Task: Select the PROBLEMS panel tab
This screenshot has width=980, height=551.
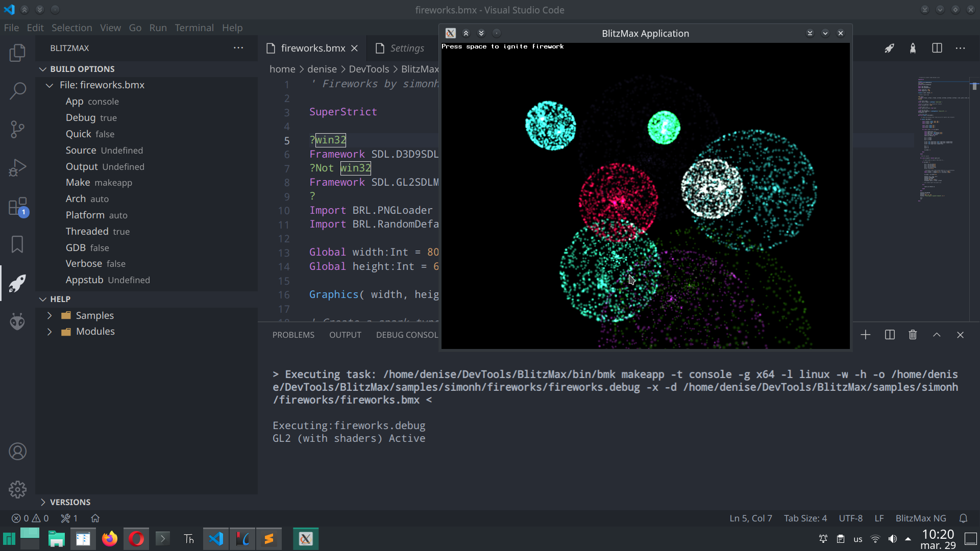Action: click(293, 335)
